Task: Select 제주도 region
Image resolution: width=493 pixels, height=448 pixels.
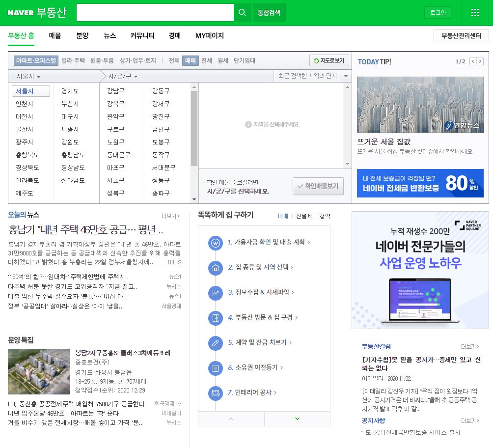Action: [24, 193]
